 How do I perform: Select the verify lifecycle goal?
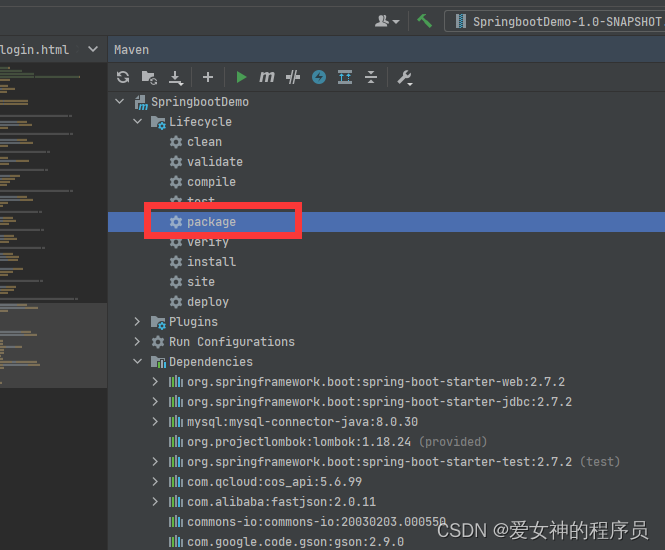pyautogui.click(x=208, y=243)
